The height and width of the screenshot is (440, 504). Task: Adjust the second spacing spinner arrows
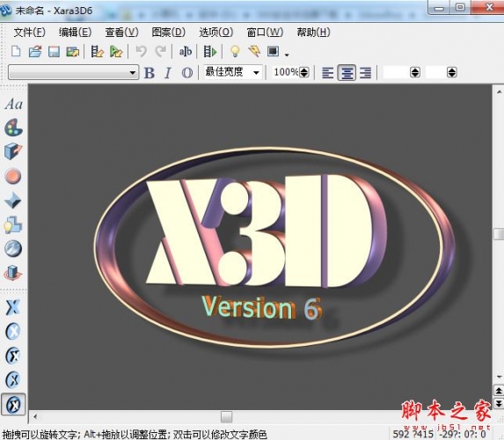[451, 72]
